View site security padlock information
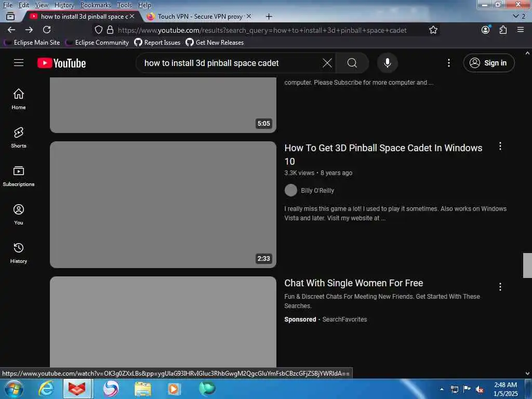Image resolution: width=532 pixels, height=399 pixels. tap(110, 30)
